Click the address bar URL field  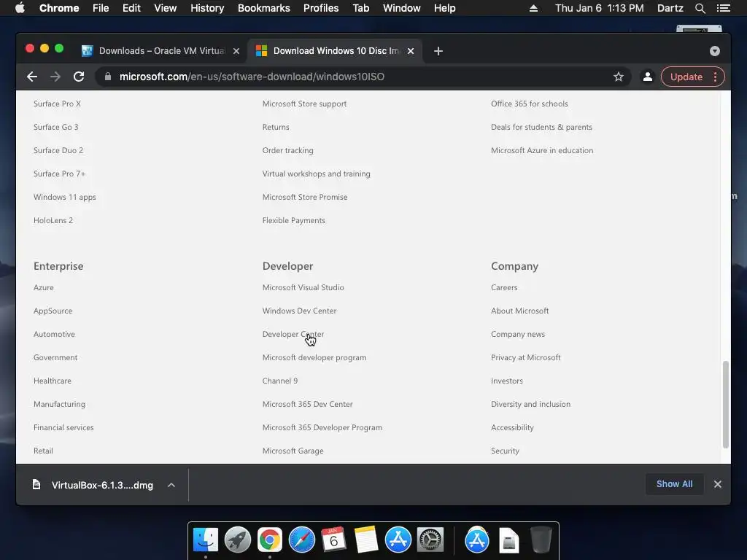[x=362, y=77]
